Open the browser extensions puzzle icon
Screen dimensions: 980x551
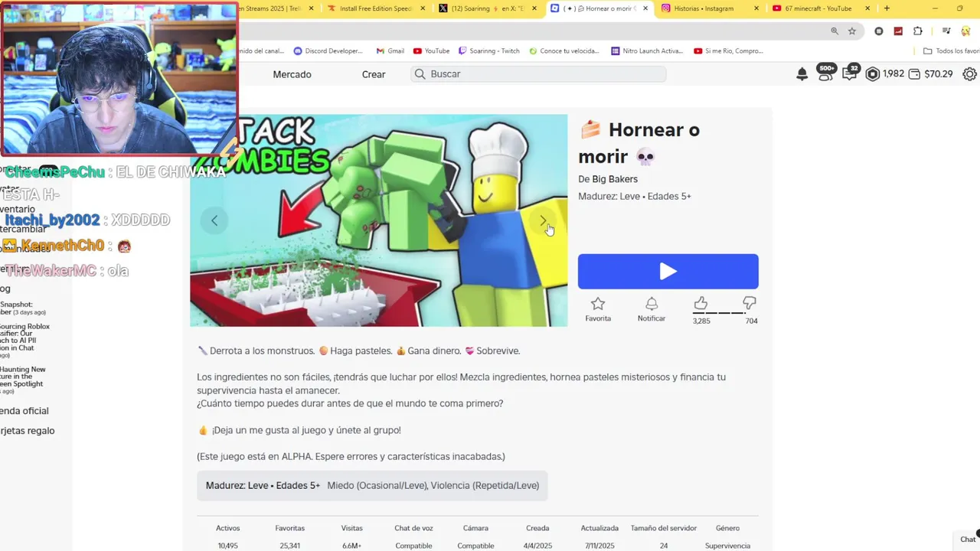918,31
